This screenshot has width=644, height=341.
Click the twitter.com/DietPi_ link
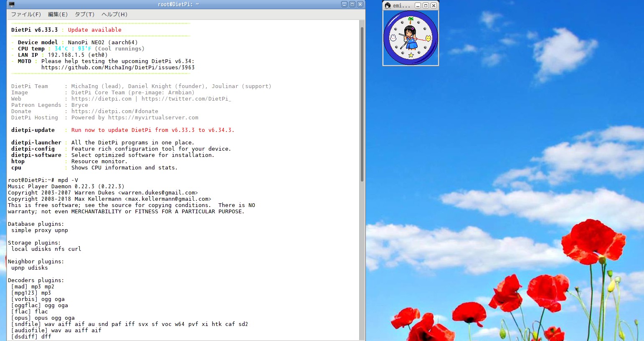[186, 99]
